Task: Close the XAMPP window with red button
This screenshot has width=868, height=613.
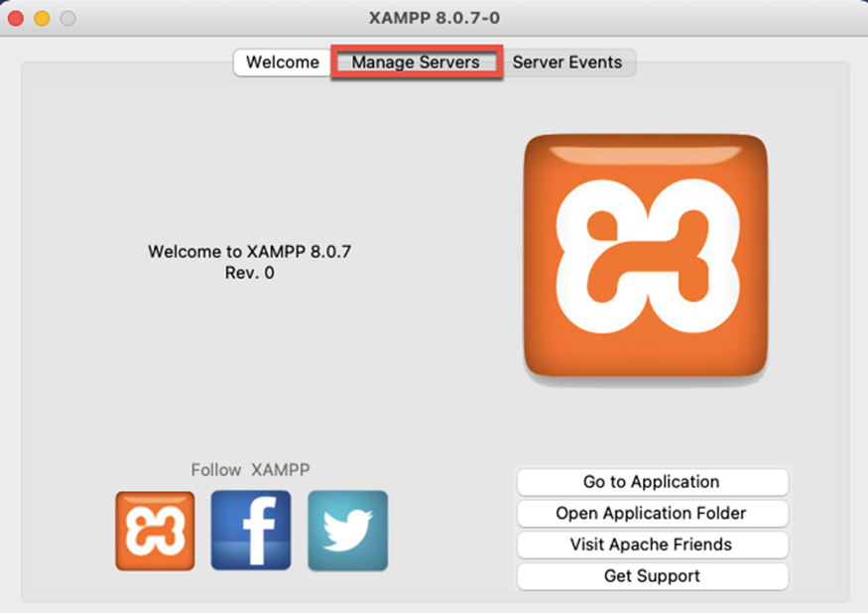Action: point(16,18)
